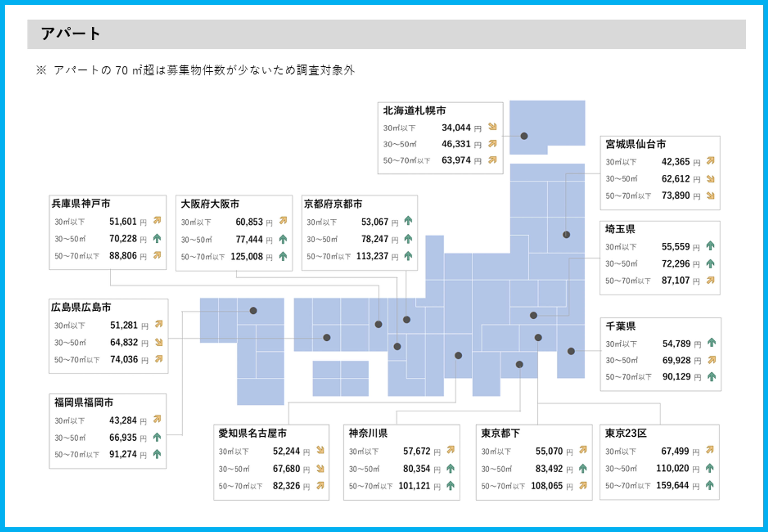Click the trend arrow beside 87,107 yen

[x=710, y=280]
